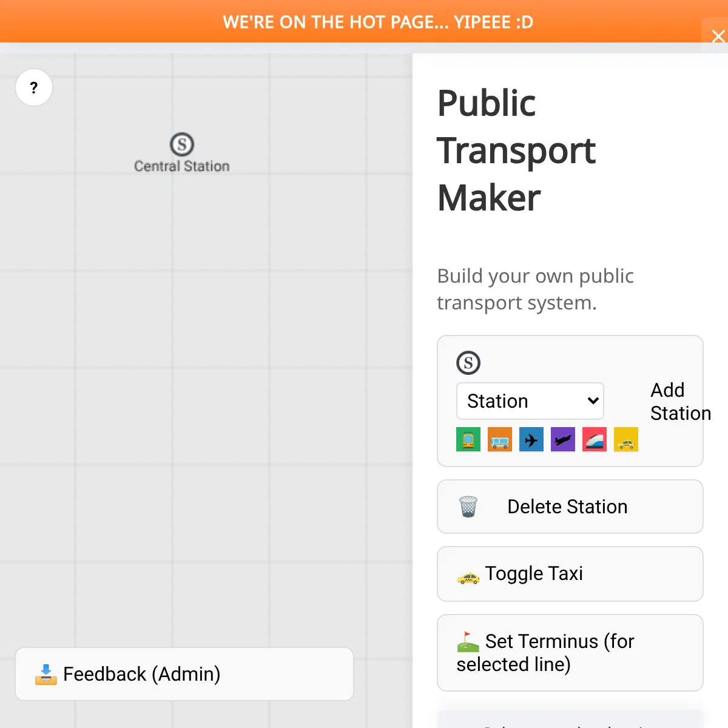This screenshot has width=728, height=728.
Task: Toggle Taxi mode on
Action: (570, 574)
